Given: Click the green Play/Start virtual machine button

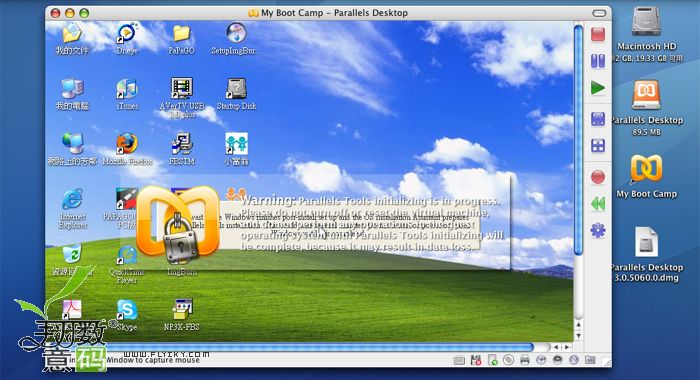Looking at the screenshot, I should [598, 88].
